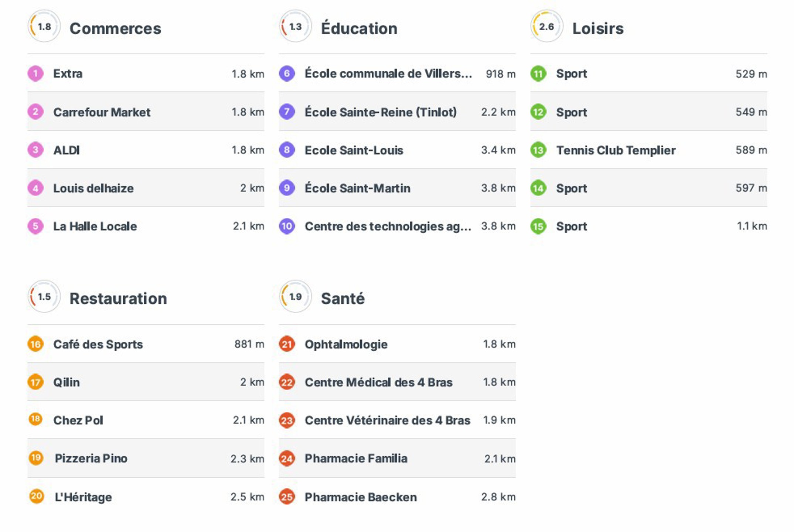This screenshot has height=532, width=794.
Task: Click pink marker 4 beside Louis delhaize
Action: pos(35,188)
